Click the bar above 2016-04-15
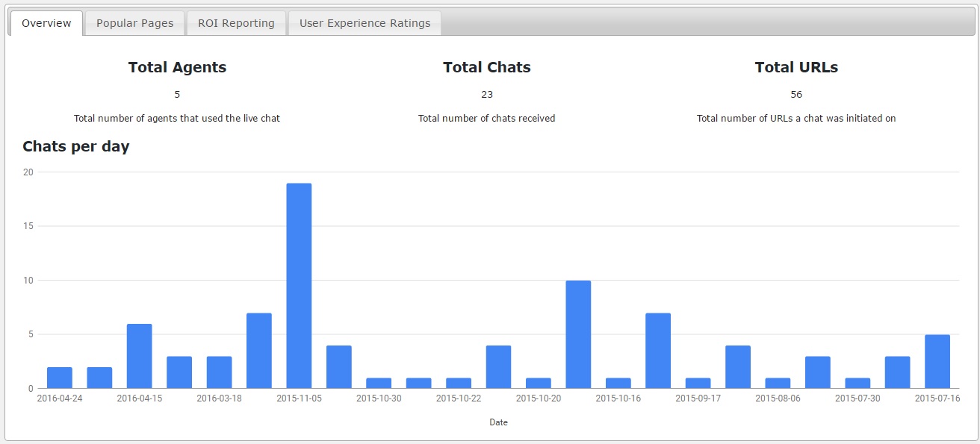This screenshot has height=444, width=980. click(x=140, y=356)
